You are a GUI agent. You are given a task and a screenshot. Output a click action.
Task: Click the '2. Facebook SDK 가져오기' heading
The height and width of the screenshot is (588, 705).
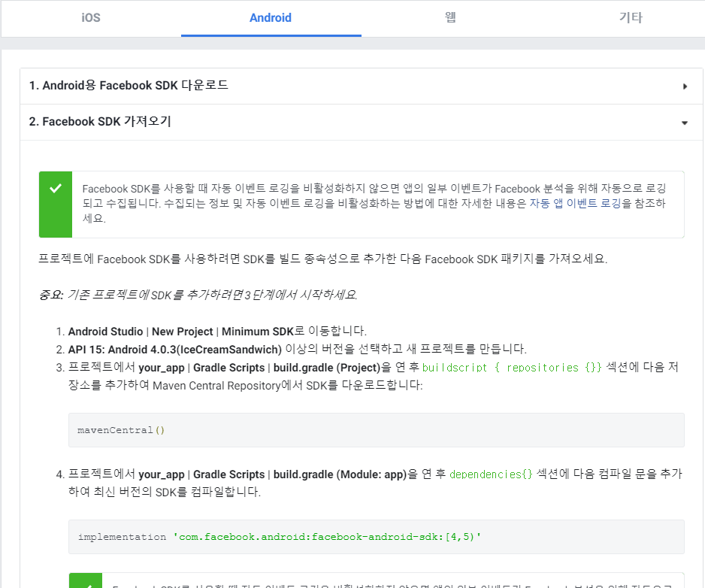[x=100, y=122]
